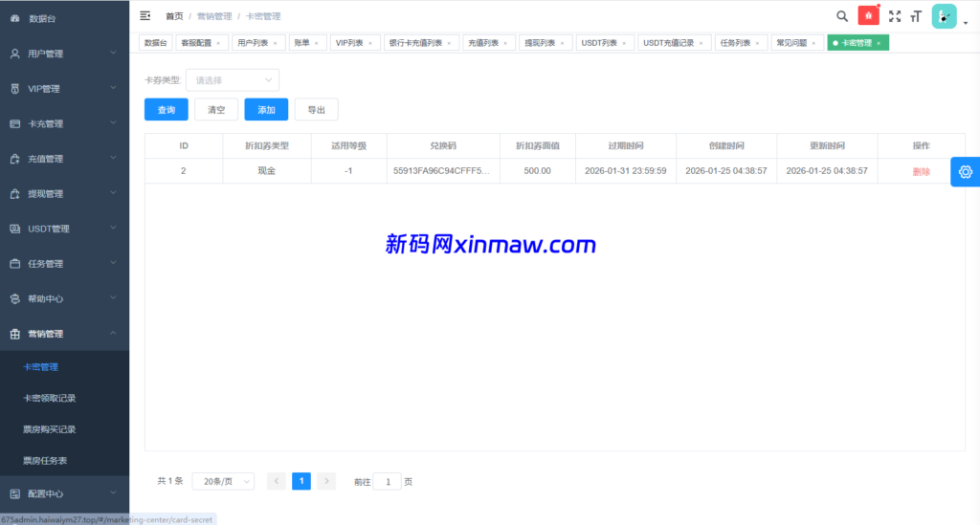Click the 配置中心 sidebar icon

coord(15,493)
